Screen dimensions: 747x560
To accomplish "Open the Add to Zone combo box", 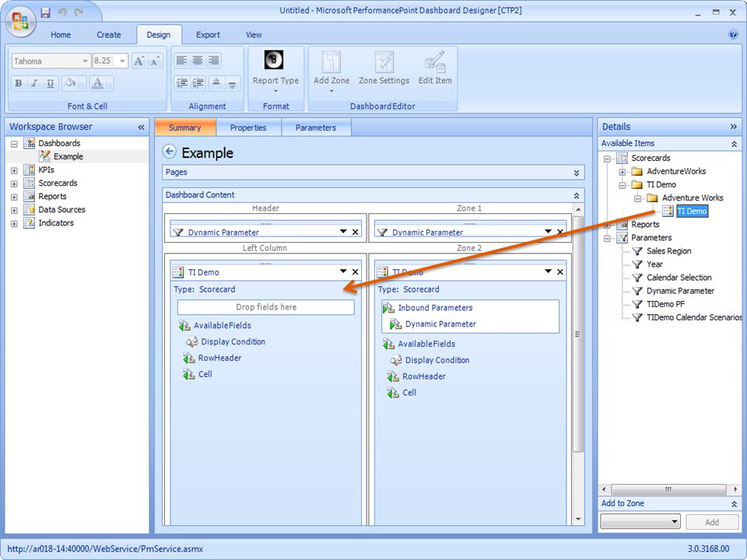I will point(640,522).
